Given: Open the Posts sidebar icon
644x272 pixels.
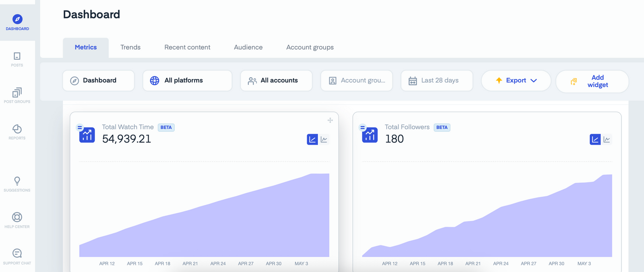Looking at the screenshot, I should (x=17, y=56).
